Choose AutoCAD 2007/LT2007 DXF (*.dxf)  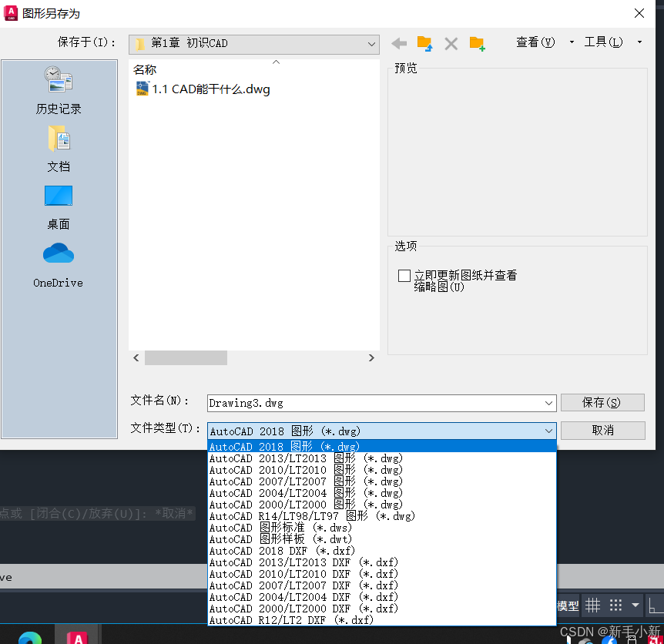pyautogui.click(x=381, y=585)
